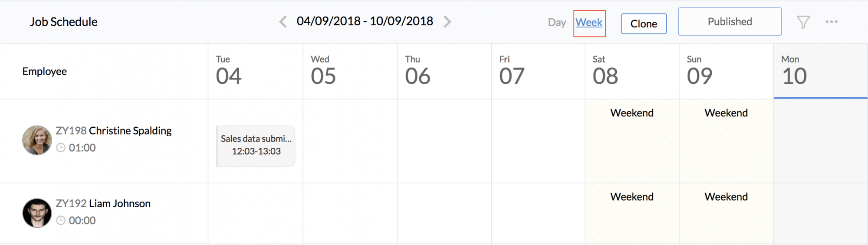
Task: Go to next week with right arrow
Action: pos(447,22)
